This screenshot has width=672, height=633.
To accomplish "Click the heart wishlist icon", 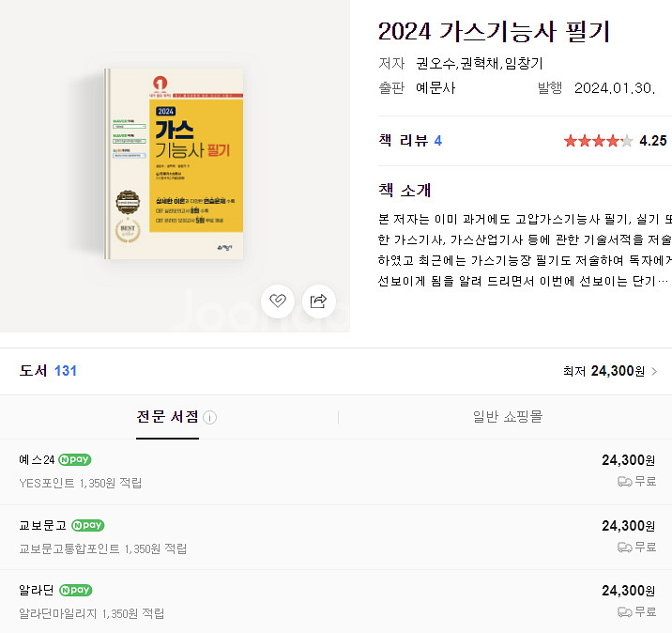I will [278, 301].
